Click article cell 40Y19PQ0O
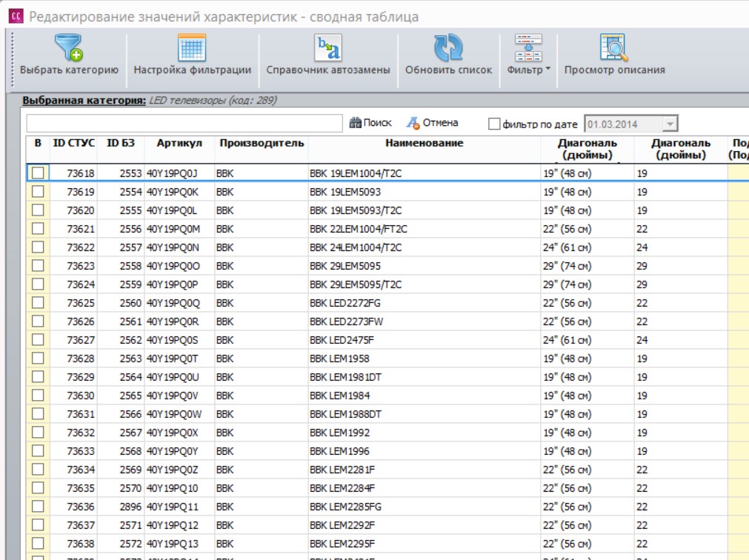Screen dimensions: 749x560 click(179, 266)
